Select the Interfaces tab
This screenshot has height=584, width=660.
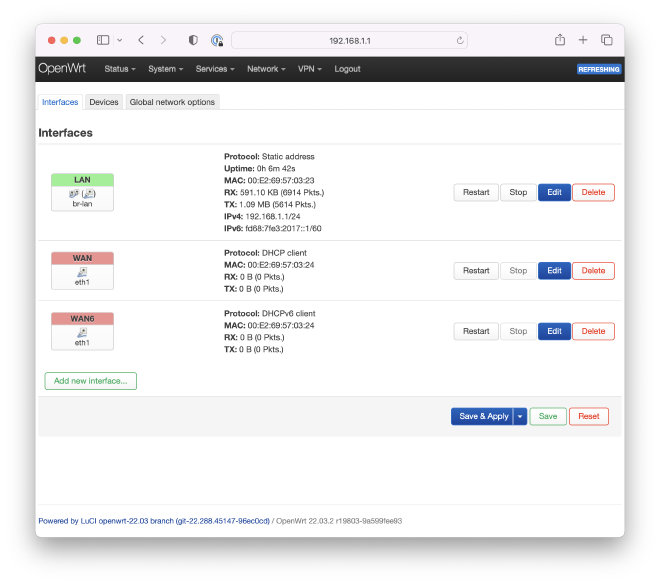tap(60, 102)
